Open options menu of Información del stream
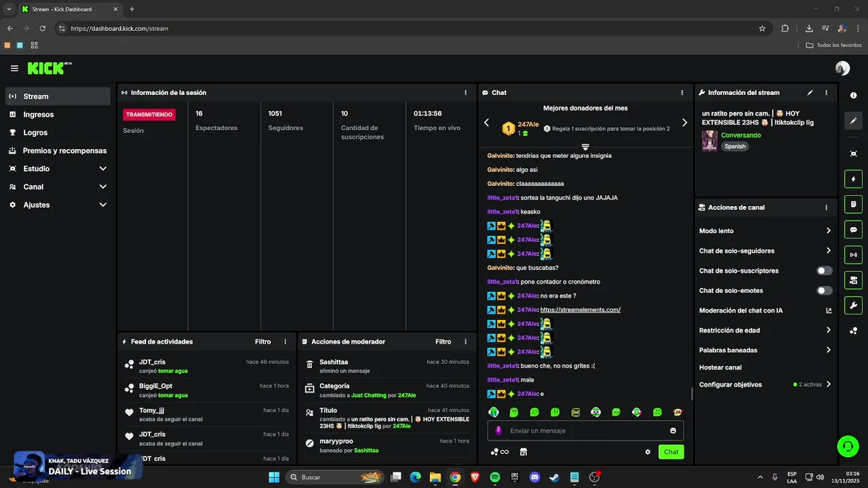This screenshot has width=868, height=488. coord(826,93)
